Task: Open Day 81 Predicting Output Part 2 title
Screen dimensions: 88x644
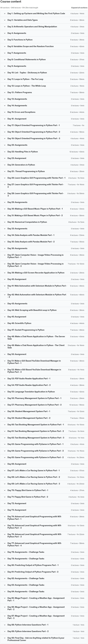Action: pyautogui.click(x=33, y=572)
